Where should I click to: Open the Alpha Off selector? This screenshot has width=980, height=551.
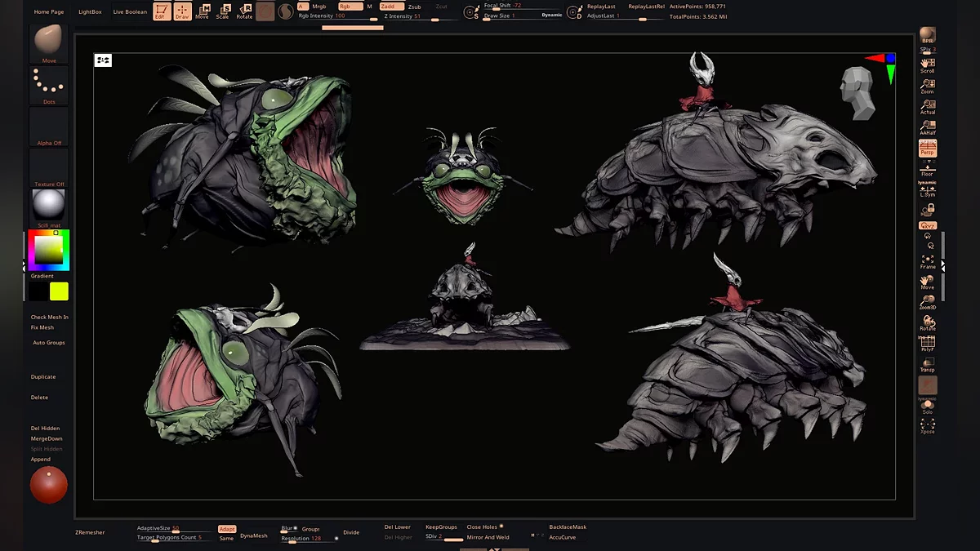[49, 127]
